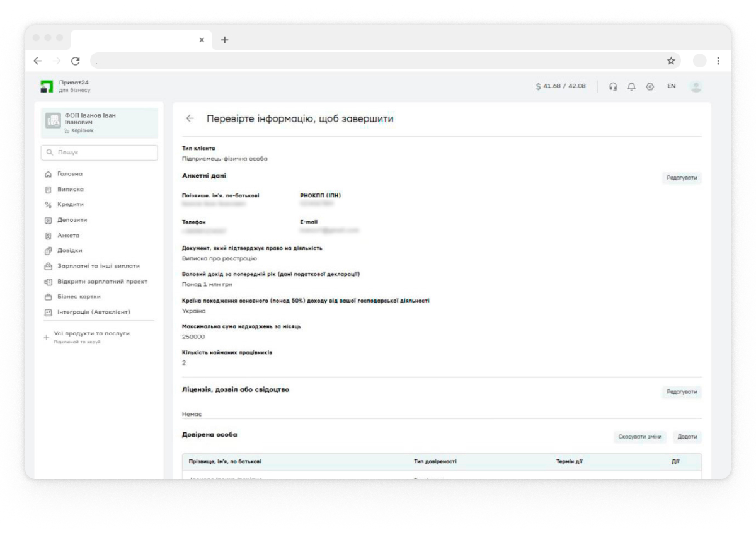This screenshot has width=756, height=542.
Task: Click the Privat24 logo icon
Action: pos(47,87)
